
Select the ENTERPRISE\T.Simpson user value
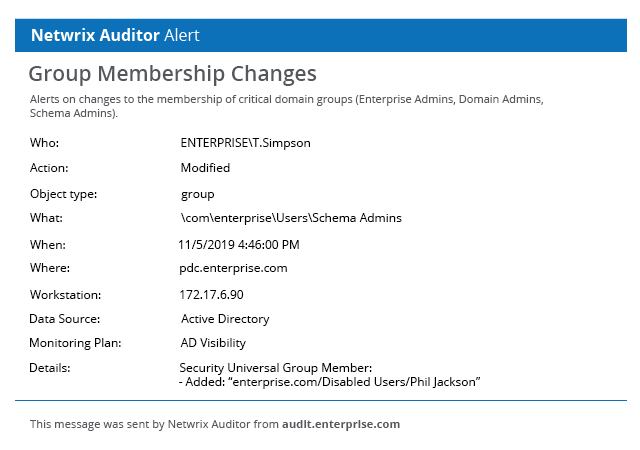245,143
